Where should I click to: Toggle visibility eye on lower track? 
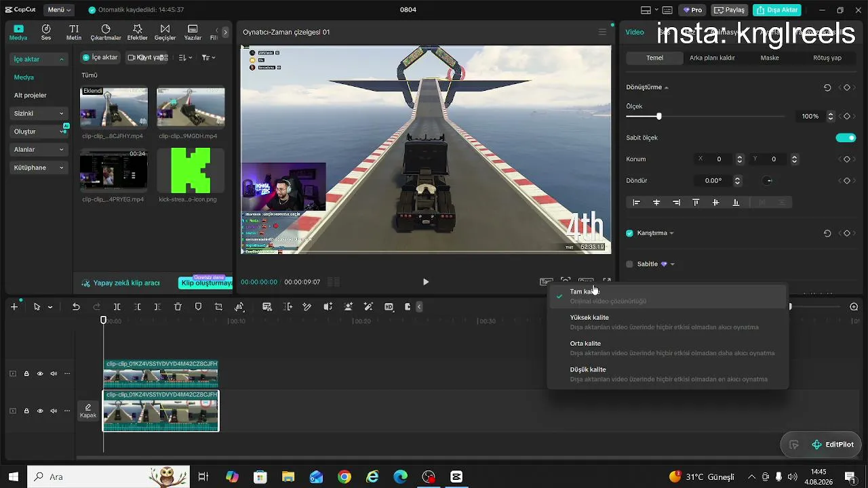click(40, 411)
